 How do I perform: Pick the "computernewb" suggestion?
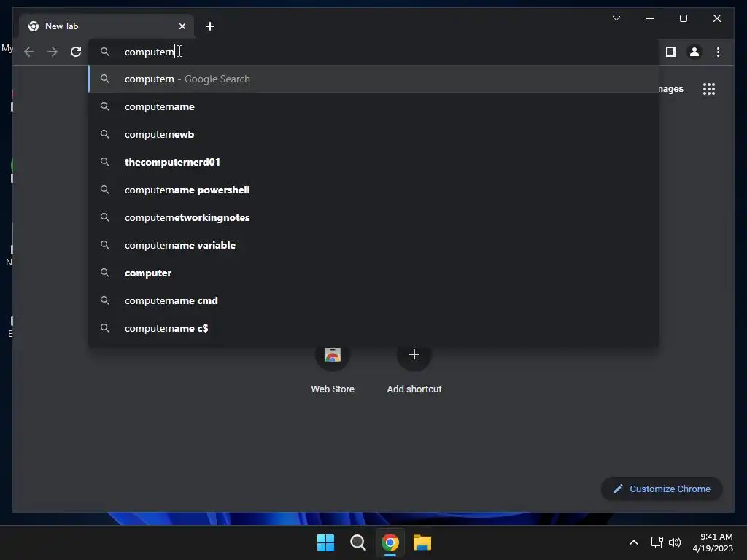(x=373, y=134)
